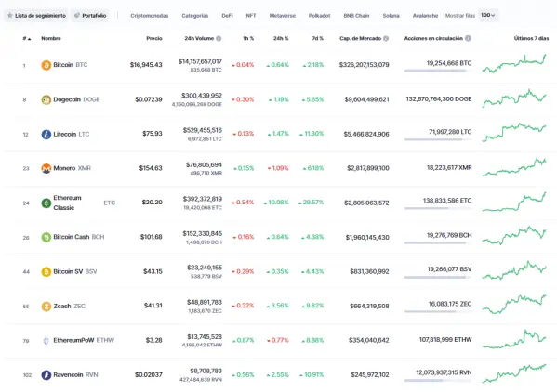557x392 pixels.
Task: Click the Dogecoin coin logo
Action: pos(46,100)
